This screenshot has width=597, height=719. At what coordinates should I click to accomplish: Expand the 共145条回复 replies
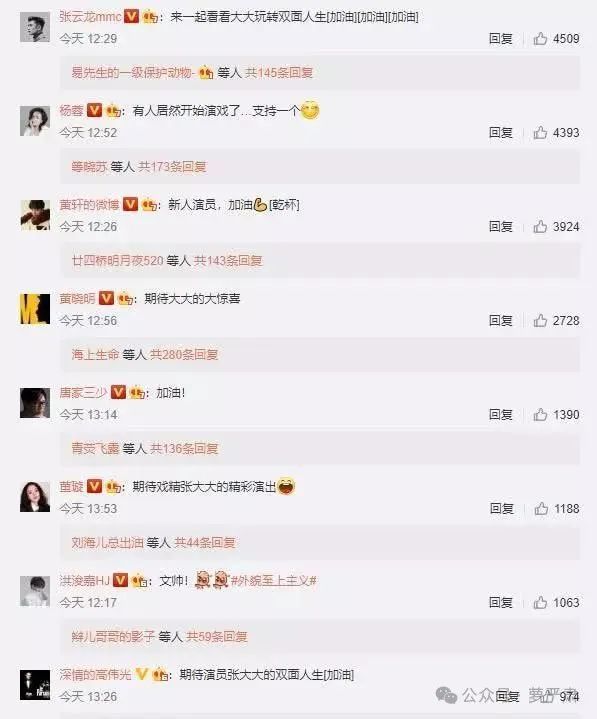(278, 72)
